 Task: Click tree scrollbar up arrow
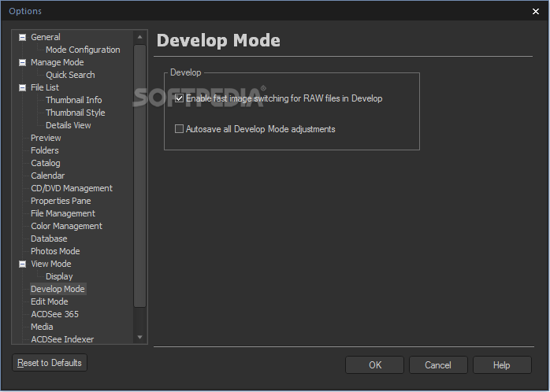coord(139,37)
